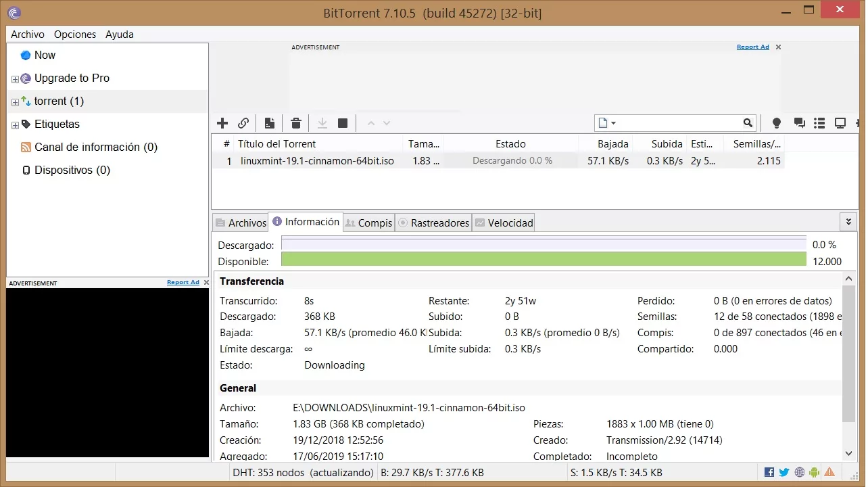Click the Create New Torrent icon
Viewport: 868px width, 487px height.
click(270, 123)
